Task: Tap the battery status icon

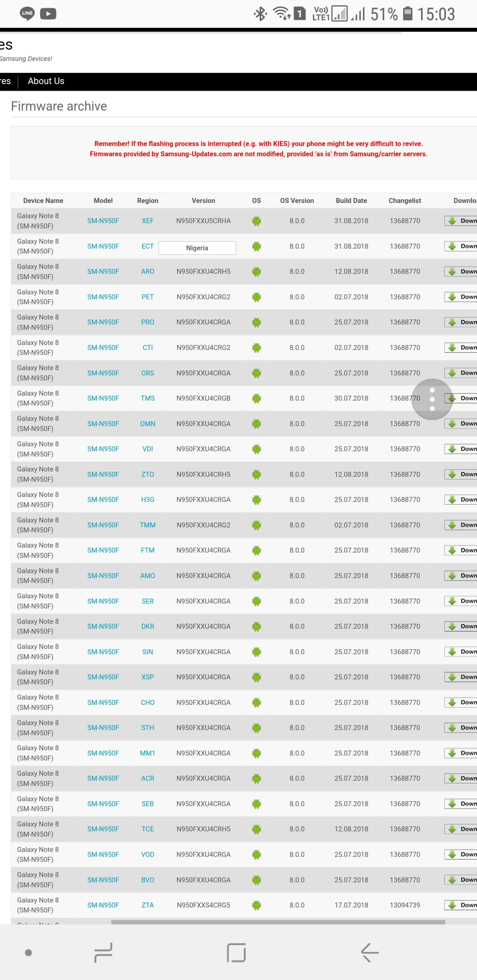Action: point(408,14)
